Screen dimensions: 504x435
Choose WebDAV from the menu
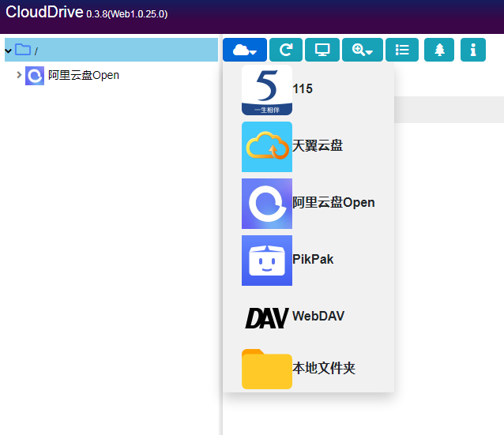coord(318,316)
